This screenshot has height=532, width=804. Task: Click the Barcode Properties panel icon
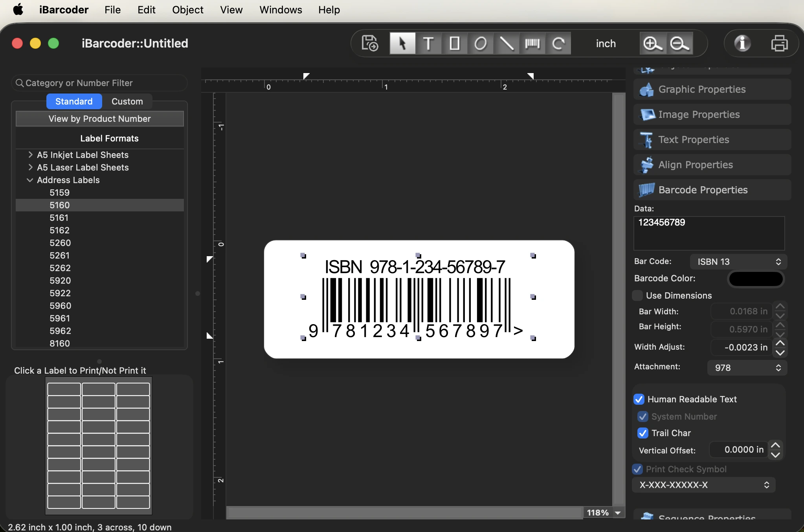pos(647,190)
